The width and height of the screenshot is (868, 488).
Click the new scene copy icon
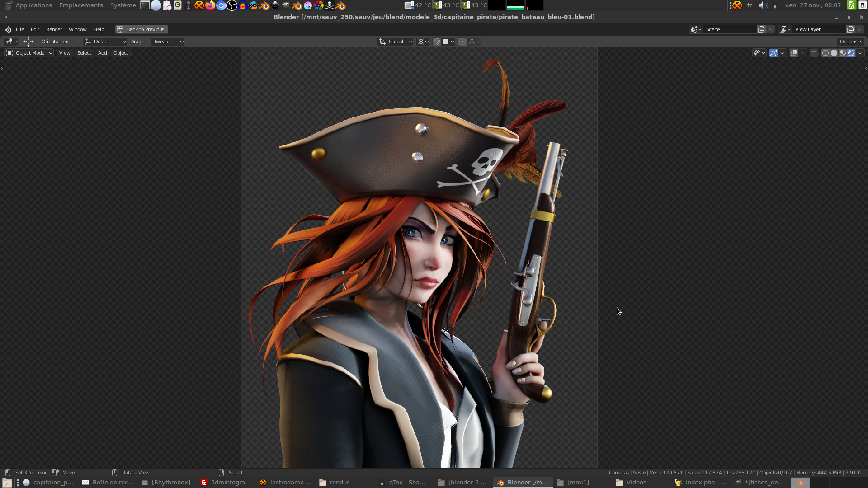pyautogui.click(x=761, y=29)
